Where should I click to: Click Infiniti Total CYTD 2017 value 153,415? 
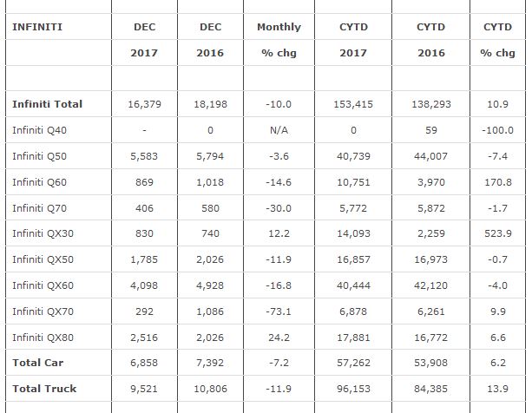[x=353, y=104]
